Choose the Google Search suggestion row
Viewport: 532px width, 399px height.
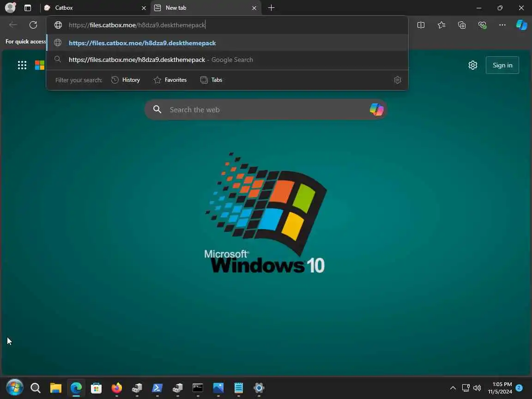(227, 60)
